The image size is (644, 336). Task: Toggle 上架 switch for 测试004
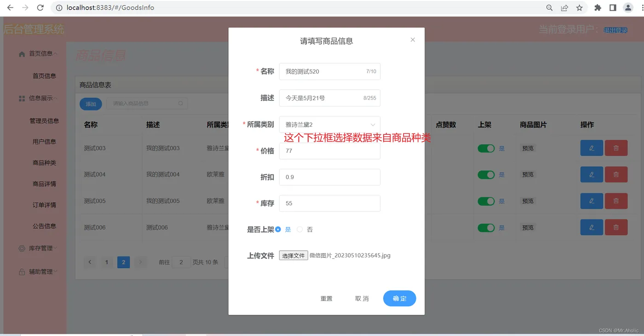tap(486, 174)
